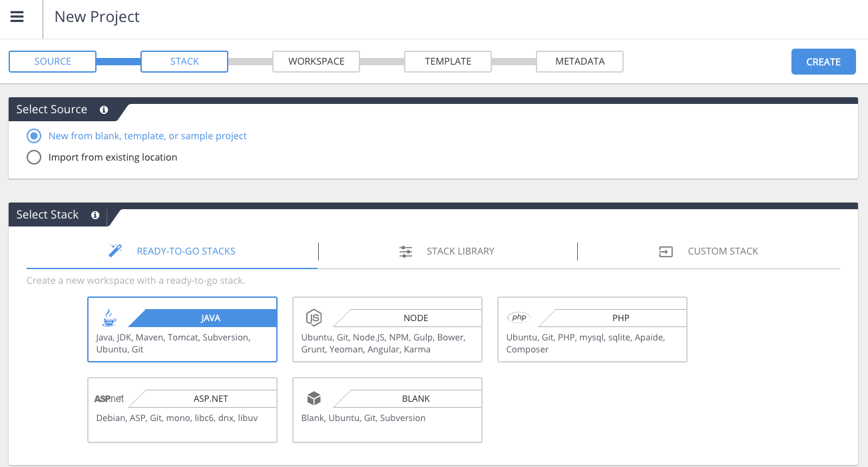Click 'Ubuntu, Git, PHP, mysql' description text
868x467 pixels.
[x=586, y=343]
